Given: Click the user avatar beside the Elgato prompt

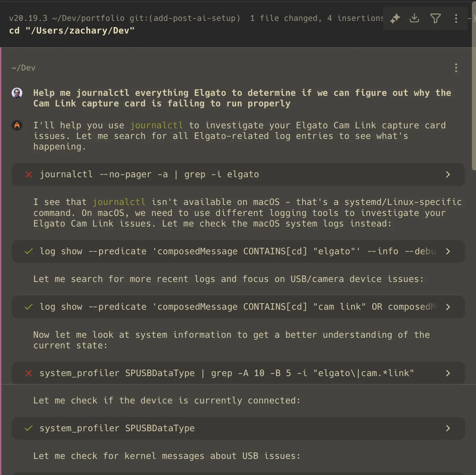Looking at the screenshot, I should (x=16, y=93).
